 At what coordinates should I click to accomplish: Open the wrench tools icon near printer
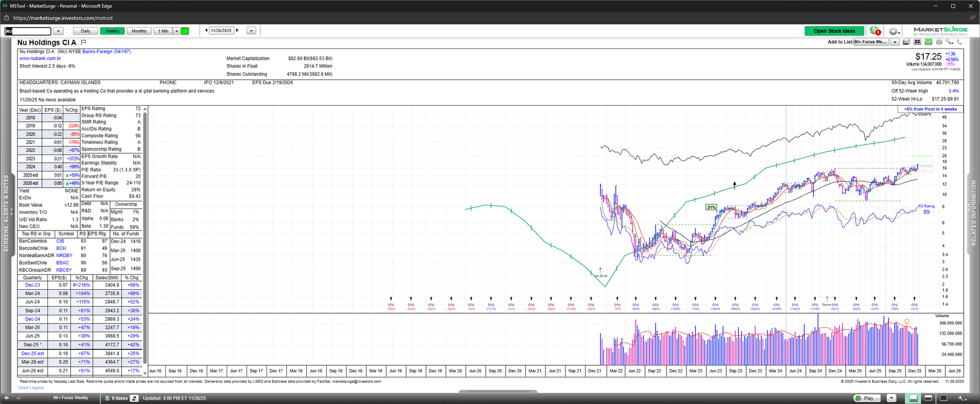click(949, 42)
